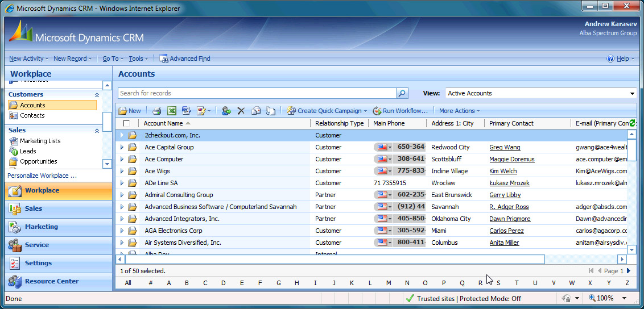Image resolution: width=644 pixels, height=309 pixels.
Task: Click in the Search for records field
Action: (257, 93)
